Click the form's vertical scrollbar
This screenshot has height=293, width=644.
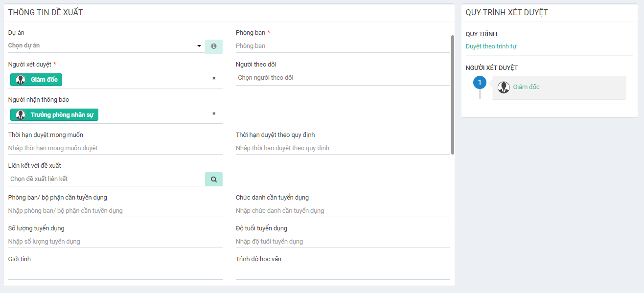453,93
